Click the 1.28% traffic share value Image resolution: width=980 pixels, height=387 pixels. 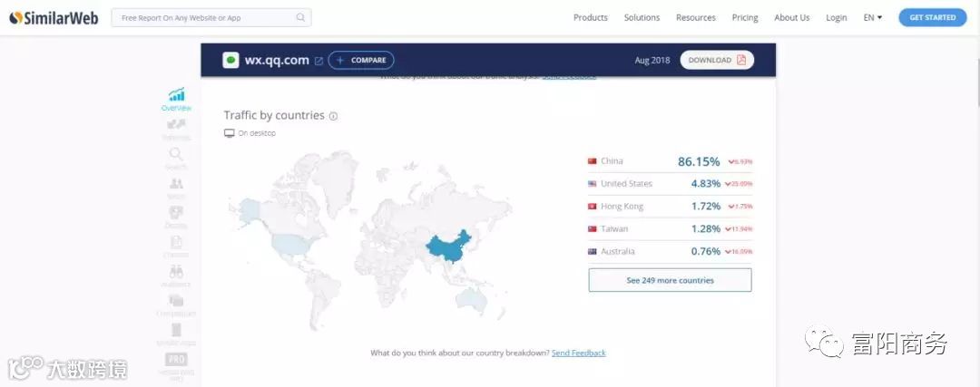(x=706, y=228)
